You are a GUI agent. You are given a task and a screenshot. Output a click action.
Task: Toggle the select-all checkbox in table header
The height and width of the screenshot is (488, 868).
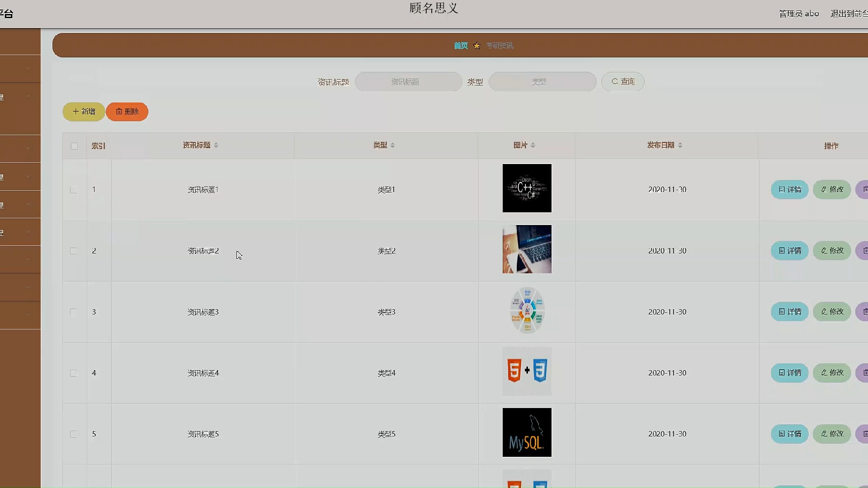click(x=74, y=146)
